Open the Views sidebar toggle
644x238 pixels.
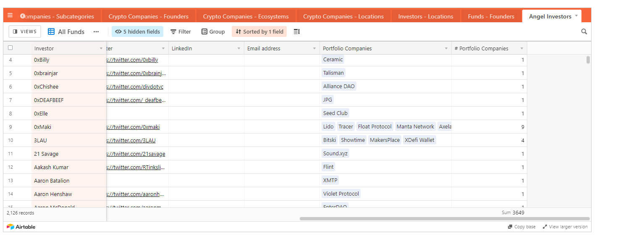pyautogui.click(x=25, y=31)
